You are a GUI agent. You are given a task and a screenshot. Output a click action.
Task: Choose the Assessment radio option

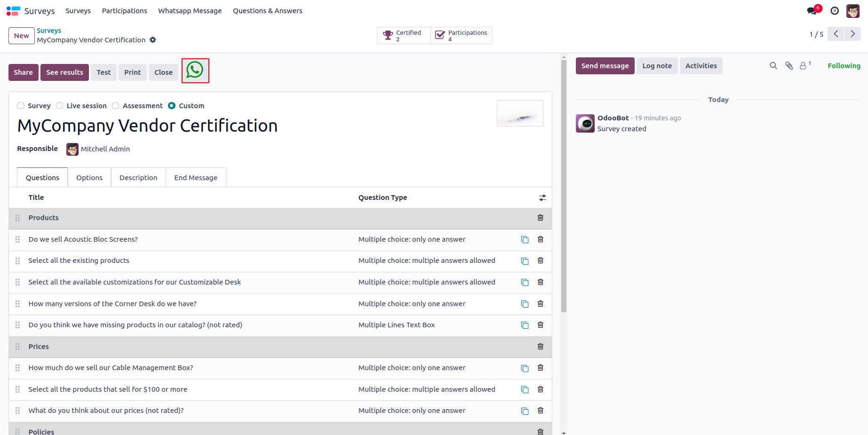tap(116, 106)
